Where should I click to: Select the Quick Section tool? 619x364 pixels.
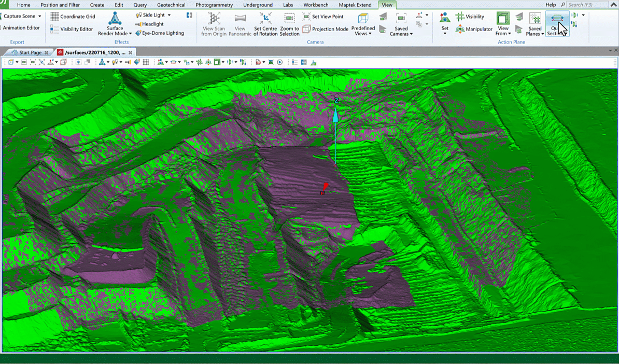coord(557,24)
